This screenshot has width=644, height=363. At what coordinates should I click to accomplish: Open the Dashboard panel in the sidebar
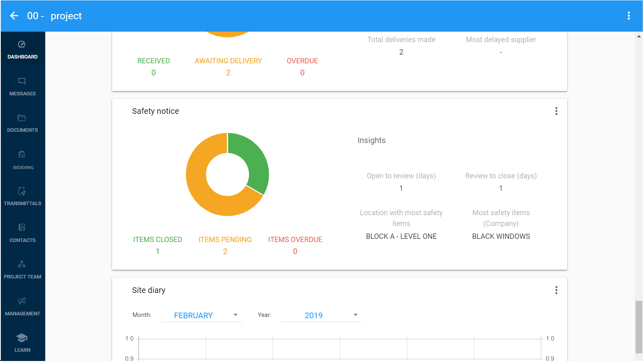click(22, 50)
